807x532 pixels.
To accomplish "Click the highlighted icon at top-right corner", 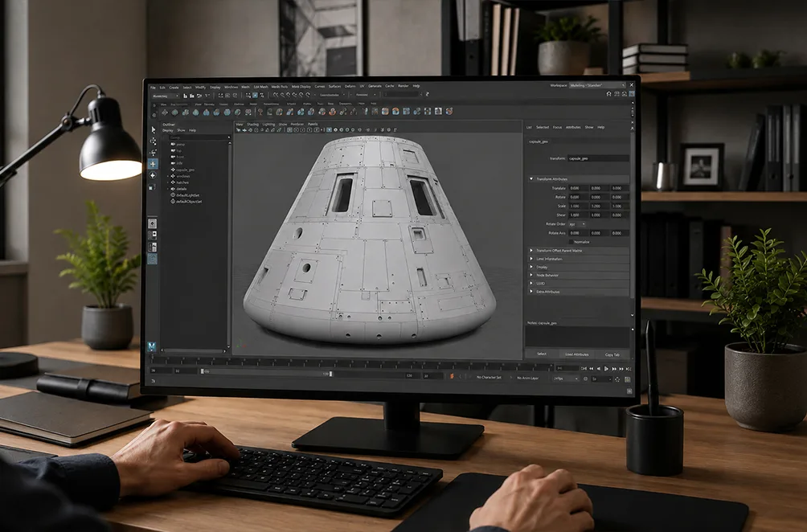I will click(x=632, y=94).
